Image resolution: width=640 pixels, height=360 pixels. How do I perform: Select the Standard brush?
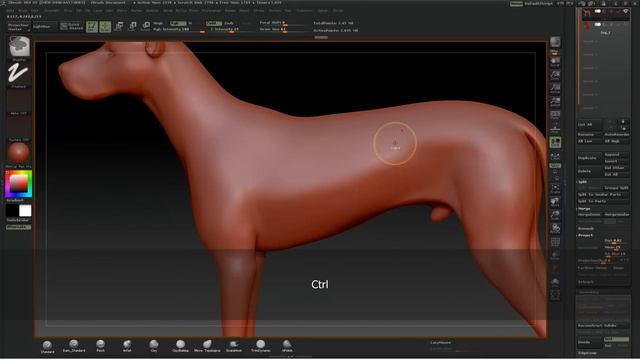pyautogui.click(x=47, y=347)
